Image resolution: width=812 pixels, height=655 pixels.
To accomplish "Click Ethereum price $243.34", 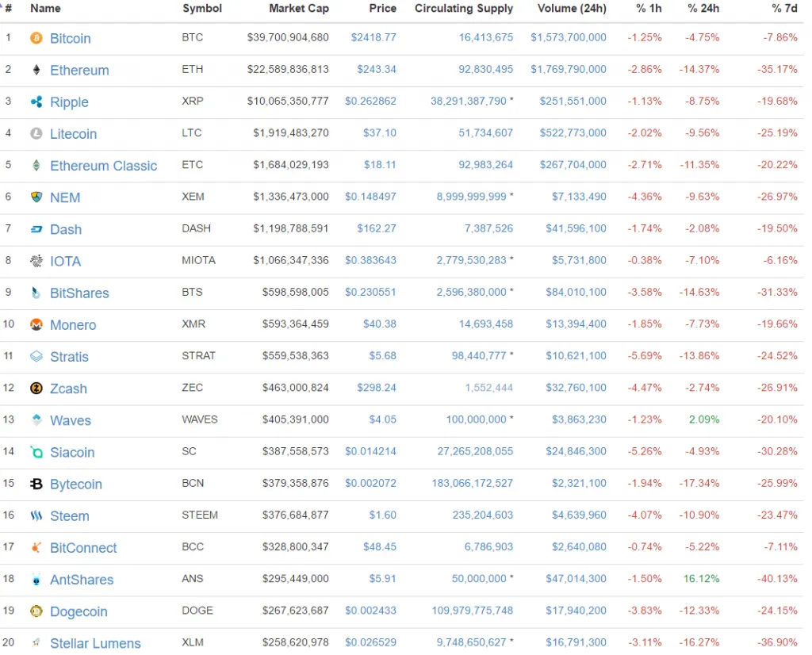I will 377,69.
